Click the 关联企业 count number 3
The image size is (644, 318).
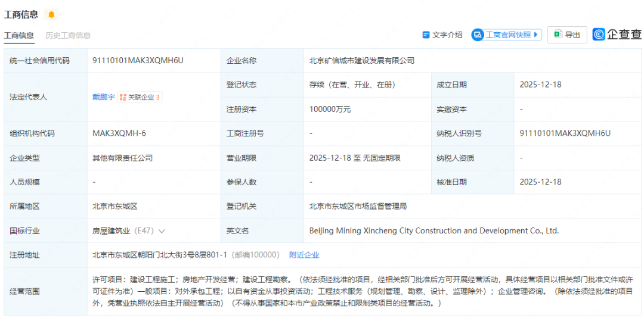158,97
